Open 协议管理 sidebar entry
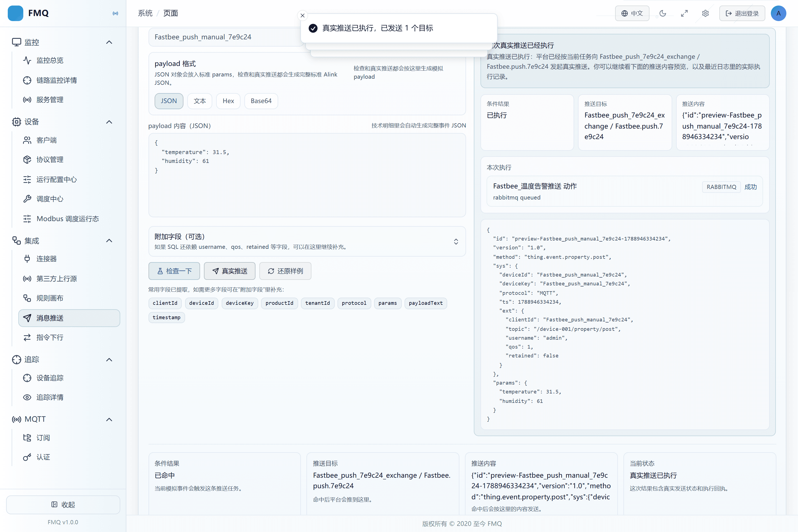Image resolution: width=798 pixels, height=532 pixels. pos(69,160)
